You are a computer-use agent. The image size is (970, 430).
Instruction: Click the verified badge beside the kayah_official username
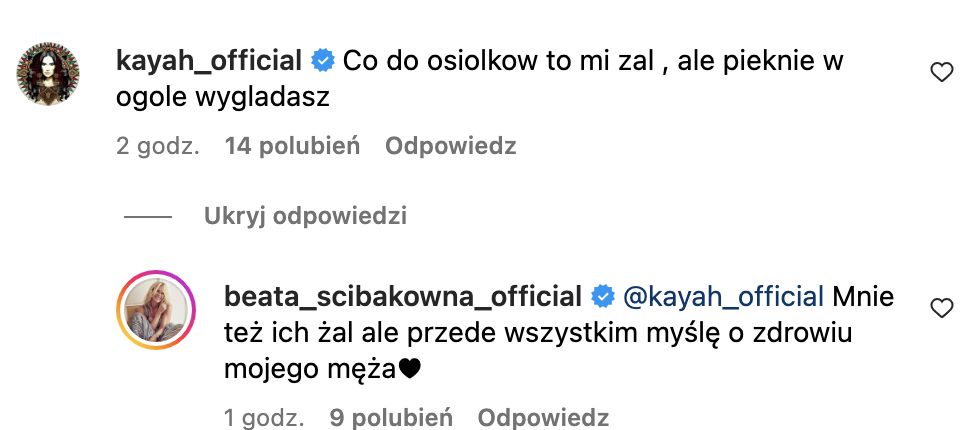322,61
